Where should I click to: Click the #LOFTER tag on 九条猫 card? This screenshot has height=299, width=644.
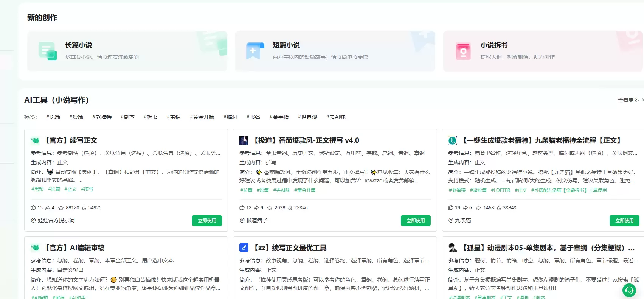(x=501, y=190)
